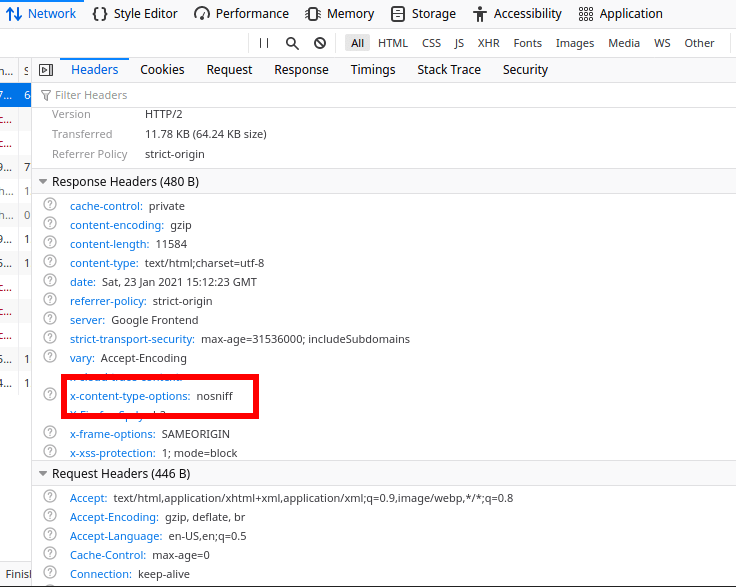Click the pause recording network log icon
The width and height of the screenshot is (736, 587).
(x=264, y=43)
